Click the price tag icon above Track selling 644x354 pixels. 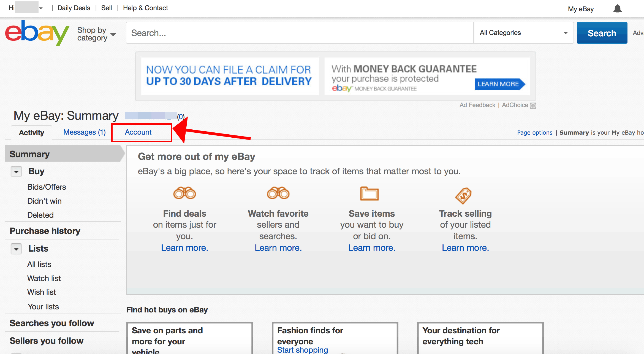[x=463, y=196]
